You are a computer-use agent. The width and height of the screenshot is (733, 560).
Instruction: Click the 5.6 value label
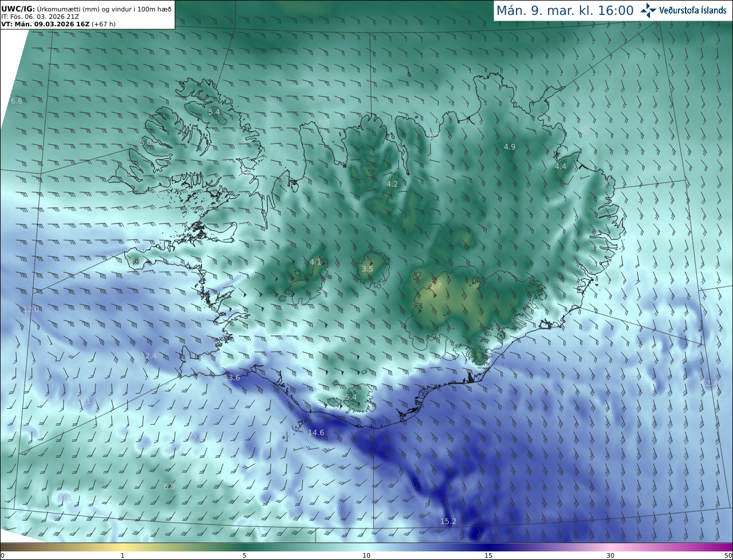[x=146, y=142]
